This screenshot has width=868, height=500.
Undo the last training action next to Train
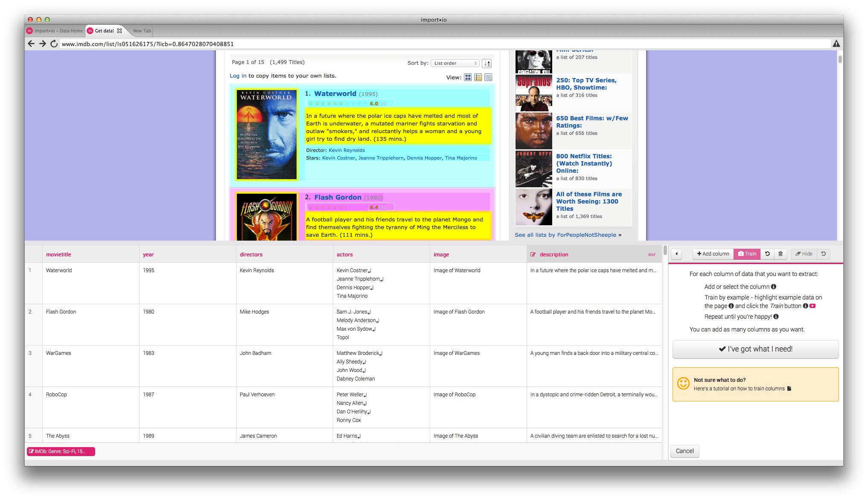pos(767,254)
